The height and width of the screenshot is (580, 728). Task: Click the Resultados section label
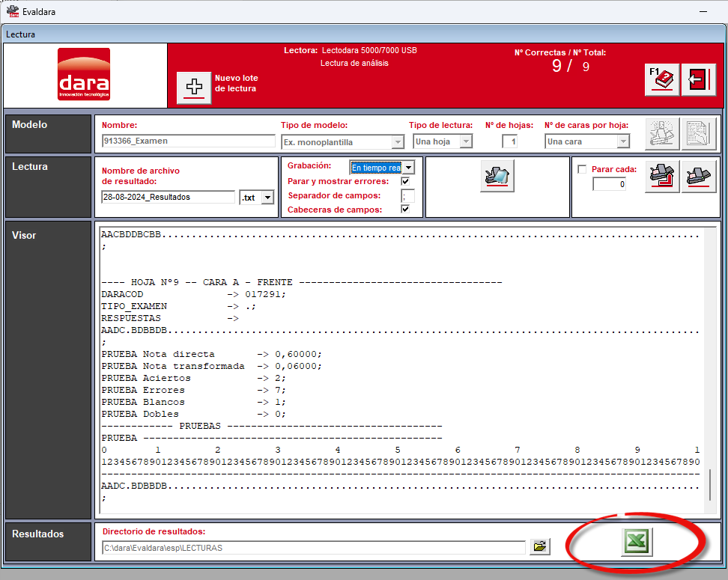click(x=38, y=534)
